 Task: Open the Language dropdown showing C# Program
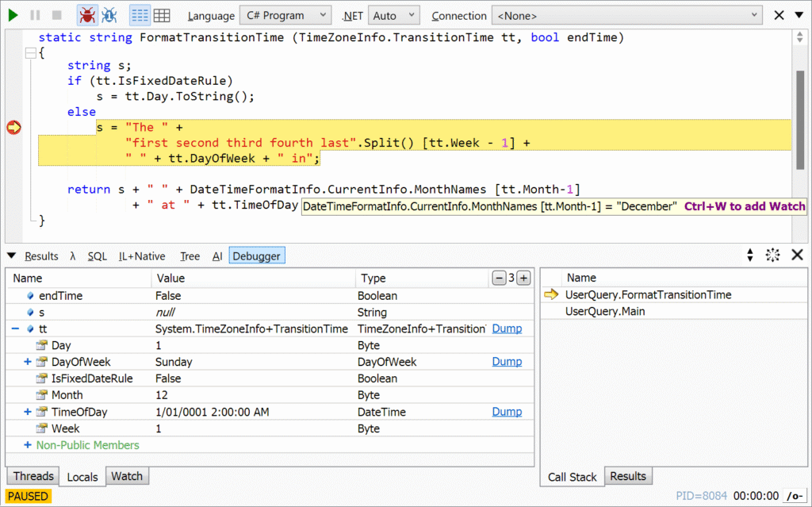coord(286,15)
